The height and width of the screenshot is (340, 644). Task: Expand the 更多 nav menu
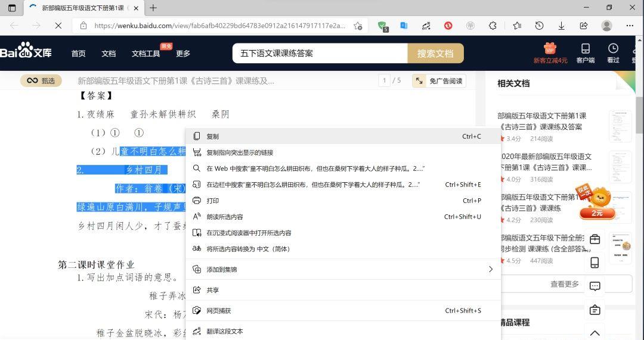pos(183,54)
